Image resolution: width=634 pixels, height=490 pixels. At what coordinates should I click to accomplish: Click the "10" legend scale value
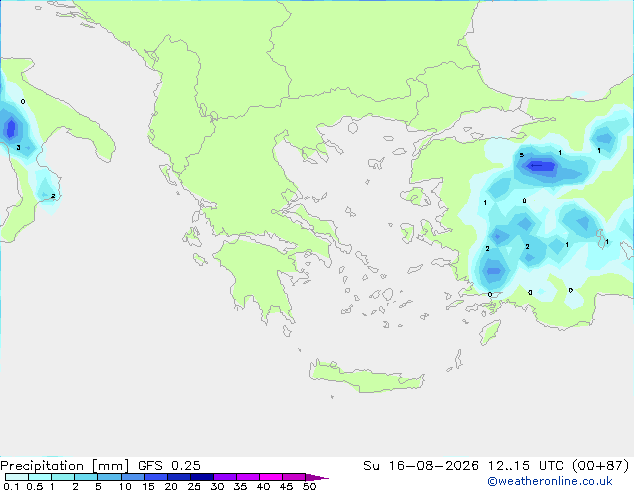125,486
